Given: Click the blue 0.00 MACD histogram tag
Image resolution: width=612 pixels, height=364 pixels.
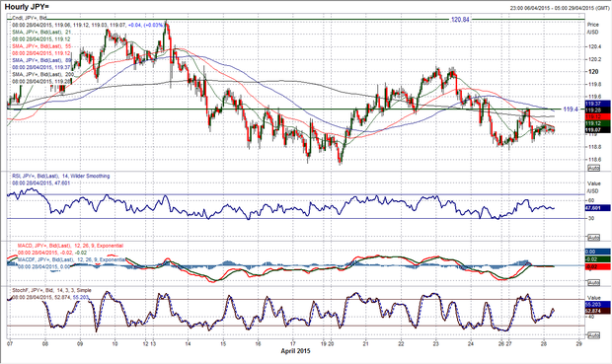Looking at the screenshot, I should point(597,252).
